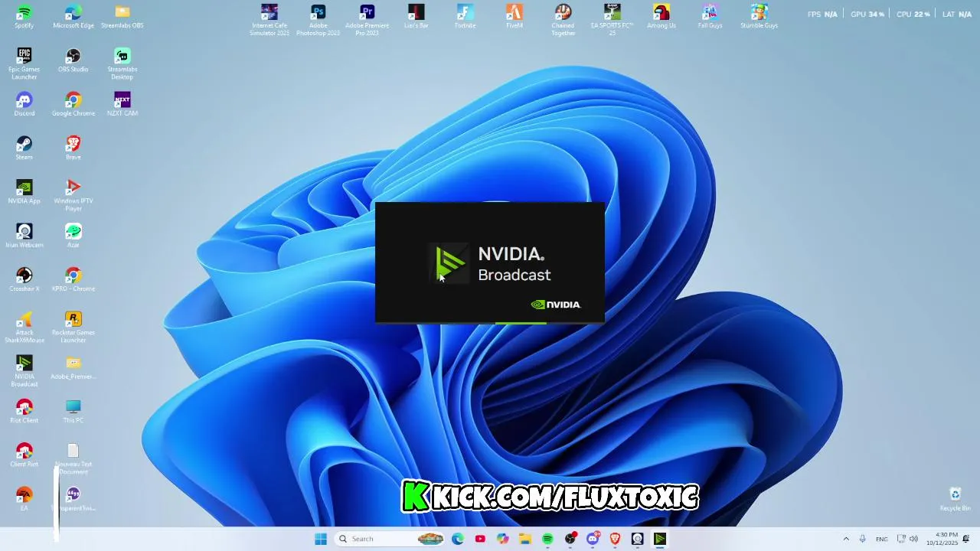Select the Chained Together game icon
This screenshot has height=551, width=980.
[x=563, y=21]
